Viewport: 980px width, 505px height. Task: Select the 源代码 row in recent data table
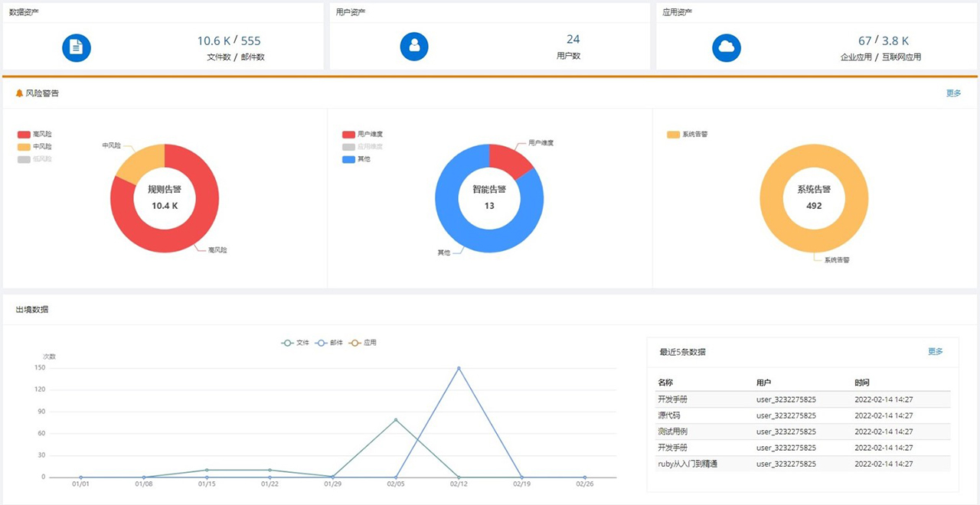798,415
